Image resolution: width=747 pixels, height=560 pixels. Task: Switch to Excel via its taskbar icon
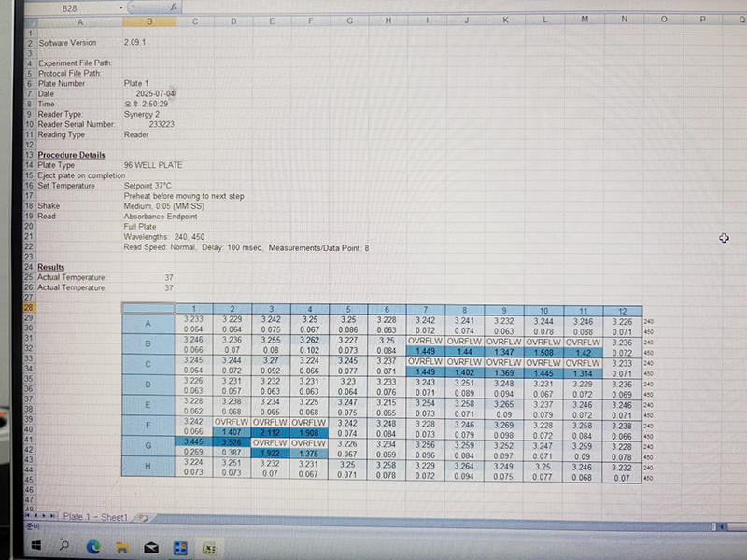(x=210, y=547)
